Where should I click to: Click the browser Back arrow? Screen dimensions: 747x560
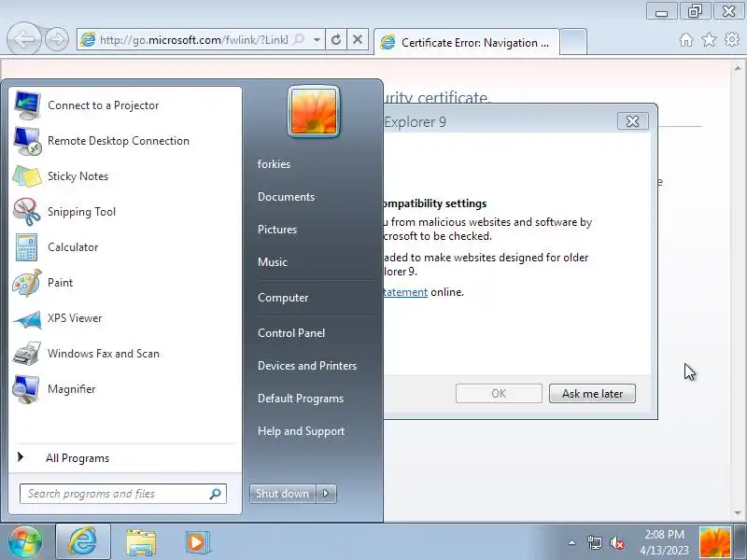click(24, 39)
